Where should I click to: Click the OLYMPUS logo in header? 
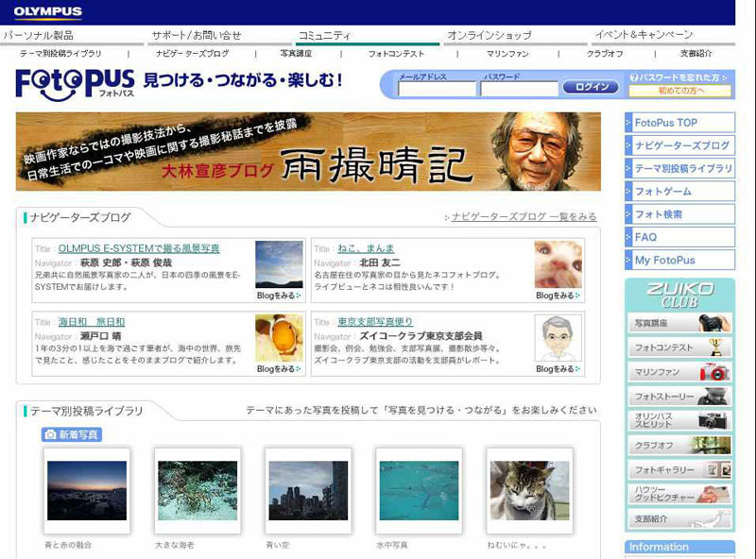(x=48, y=11)
